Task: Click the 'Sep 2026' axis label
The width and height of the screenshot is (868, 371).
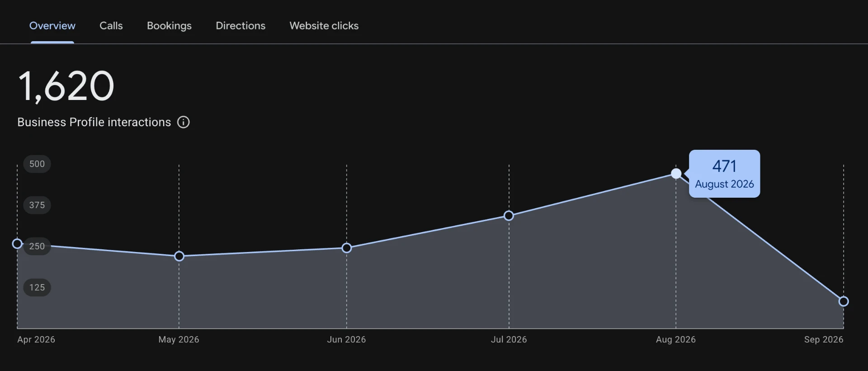Action: [824, 339]
